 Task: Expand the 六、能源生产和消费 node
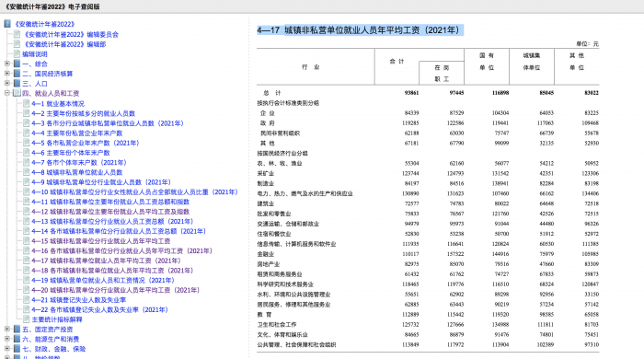7,339
